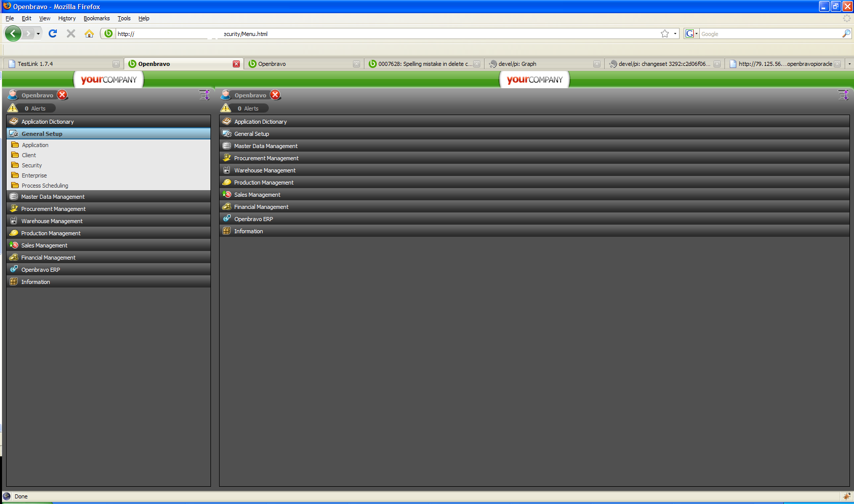This screenshot has width=854, height=504.
Task: Expand Sales Management in left menu
Action: 109,245
